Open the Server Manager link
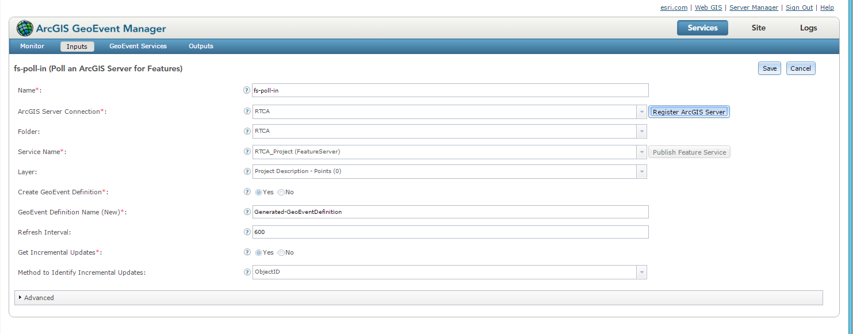Viewport: 868px width, 334px height. coord(754,7)
